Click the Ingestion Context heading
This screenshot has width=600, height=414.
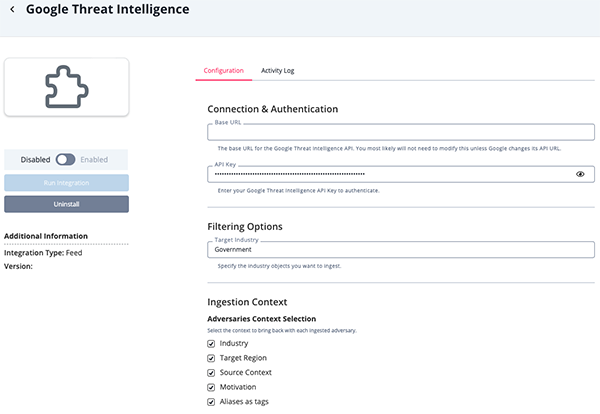247,302
